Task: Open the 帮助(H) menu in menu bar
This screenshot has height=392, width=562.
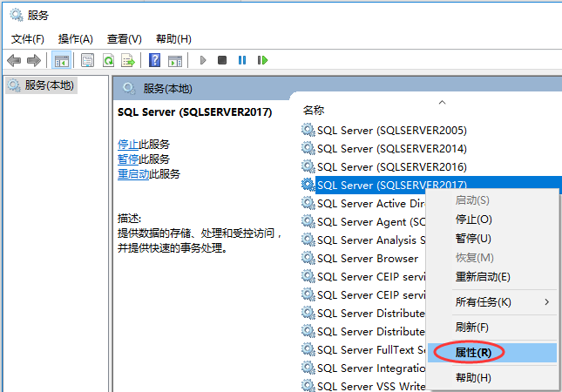Action: [x=173, y=38]
